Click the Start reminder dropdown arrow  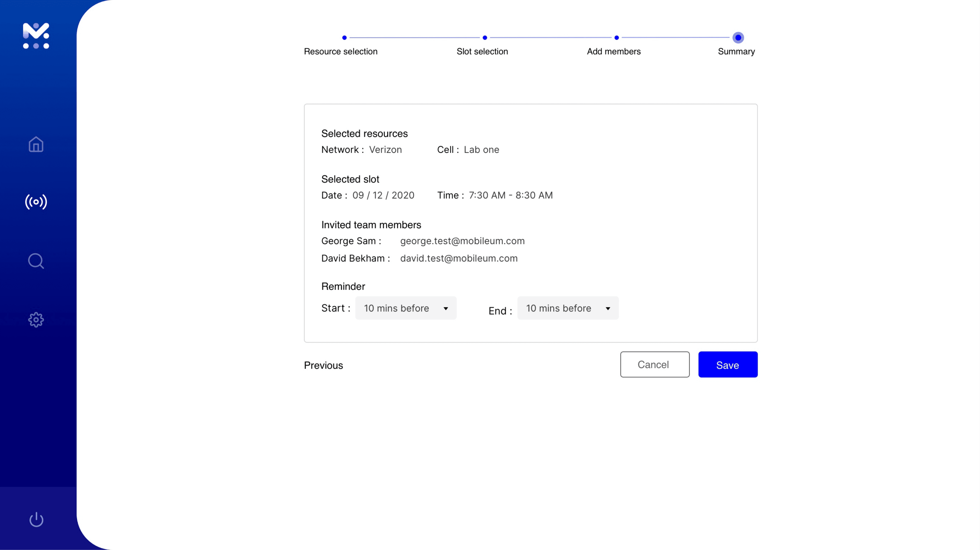click(x=445, y=308)
